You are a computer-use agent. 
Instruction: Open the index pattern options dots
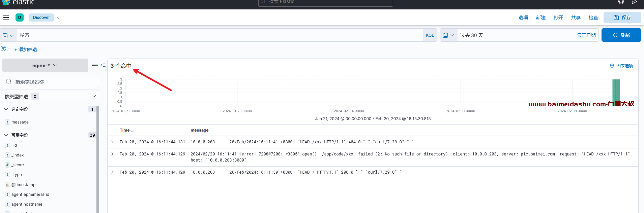click(95, 65)
